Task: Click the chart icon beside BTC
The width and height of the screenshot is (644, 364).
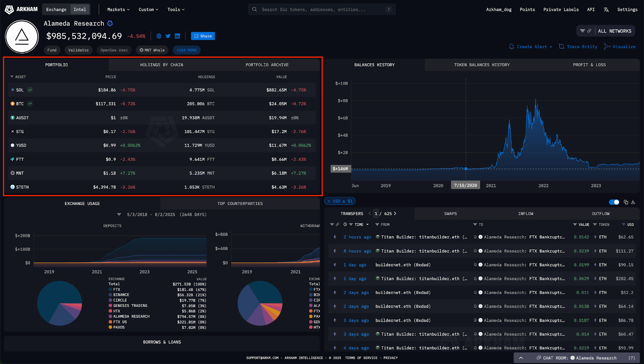Action: click(x=30, y=104)
